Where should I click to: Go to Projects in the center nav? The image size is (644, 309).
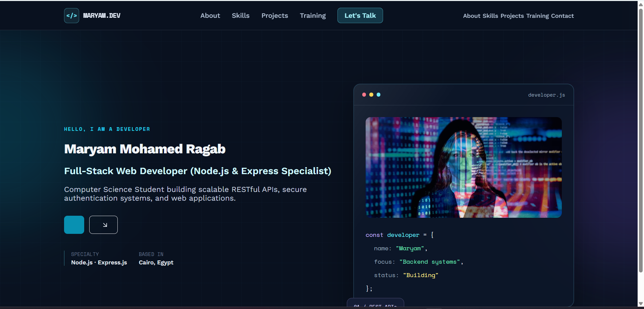[275, 15]
